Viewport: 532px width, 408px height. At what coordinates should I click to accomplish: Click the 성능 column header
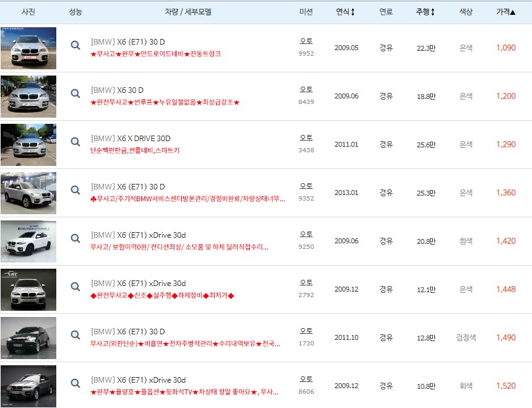click(x=75, y=12)
